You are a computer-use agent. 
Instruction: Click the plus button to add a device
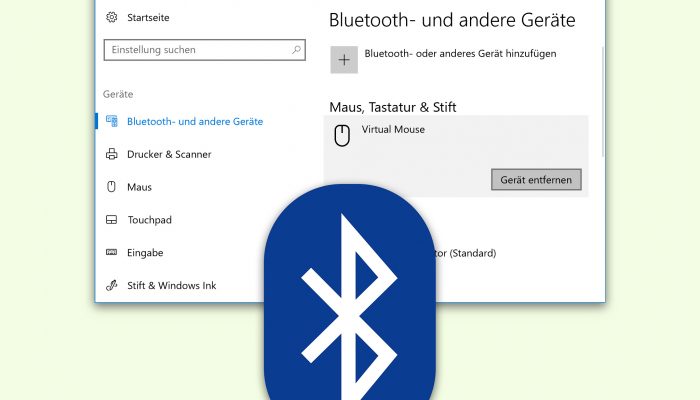point(344,59)
